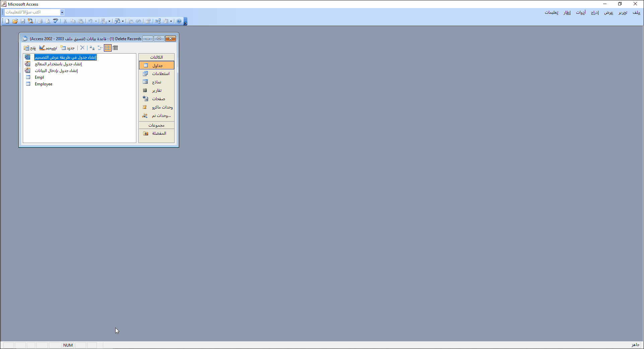Switch to Small Icons view
The image size is (644, 349).
click(x=100, y=48)
